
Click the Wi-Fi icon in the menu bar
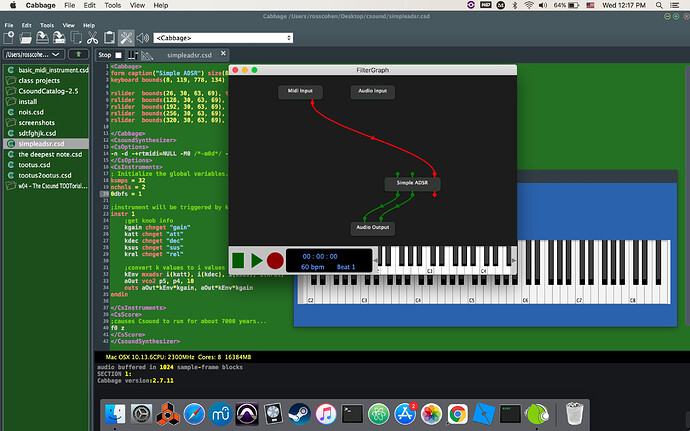(529, 5)
